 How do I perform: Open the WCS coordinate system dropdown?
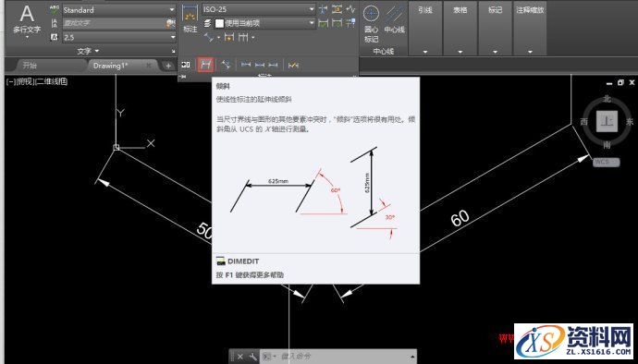pos(606,162)
